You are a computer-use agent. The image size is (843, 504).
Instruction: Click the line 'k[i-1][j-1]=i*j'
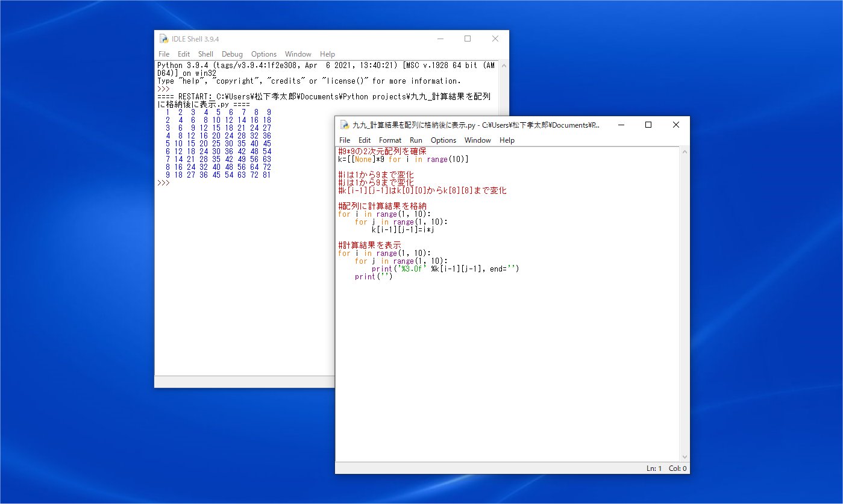[403, 230]
